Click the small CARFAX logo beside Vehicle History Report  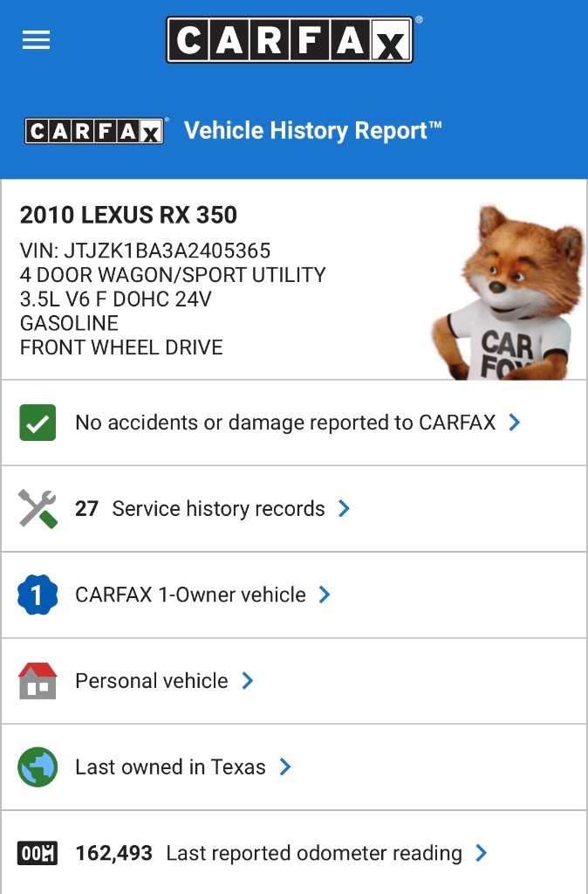tap(94, 131)
